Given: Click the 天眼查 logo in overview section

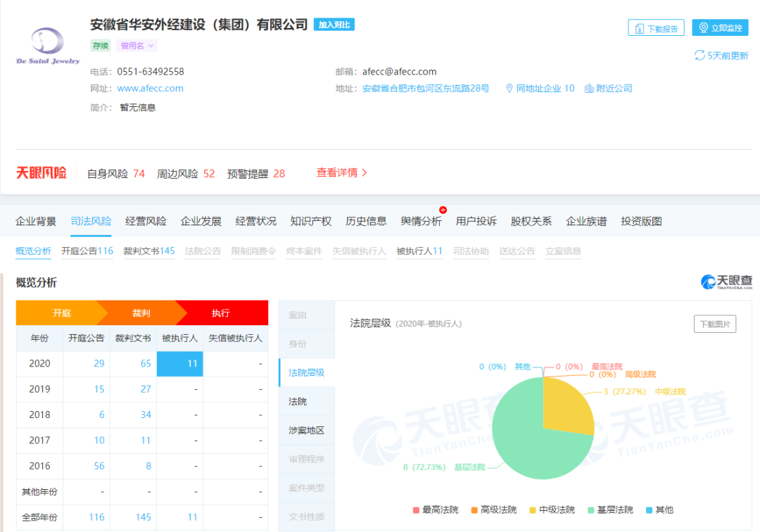Looking at the screenshot, I should tap(726, 282).
